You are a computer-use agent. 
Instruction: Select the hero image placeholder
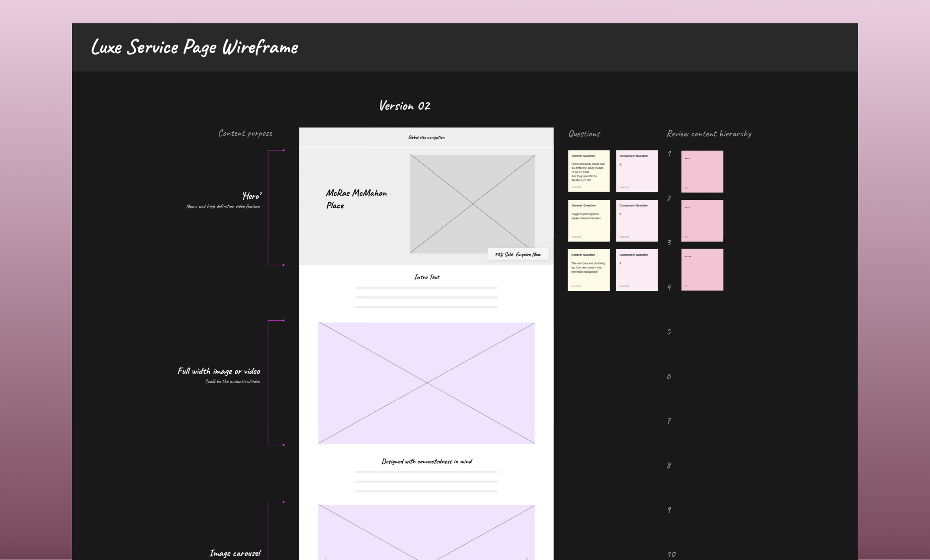point(472,203)
